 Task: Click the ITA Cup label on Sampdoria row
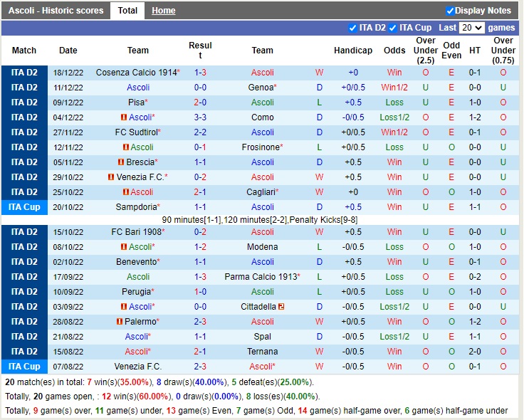pyautogui.click(x=24, y=207)
